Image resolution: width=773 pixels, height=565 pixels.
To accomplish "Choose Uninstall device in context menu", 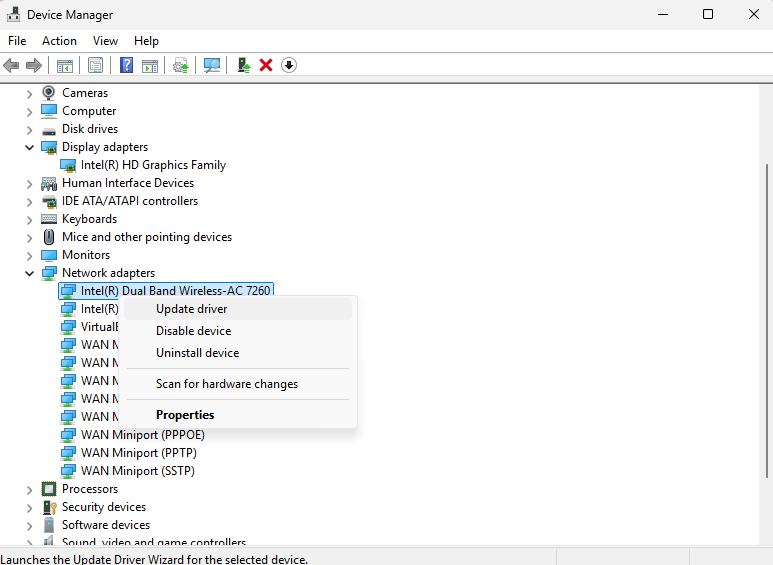I will [197, 353].
